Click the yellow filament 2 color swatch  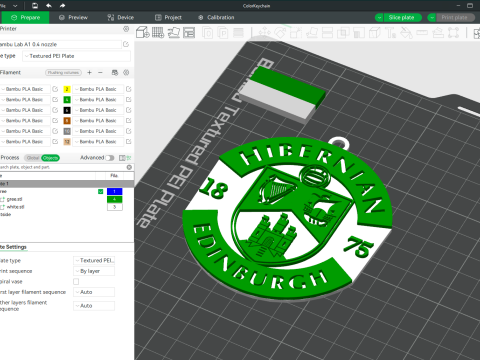[67, 89]
